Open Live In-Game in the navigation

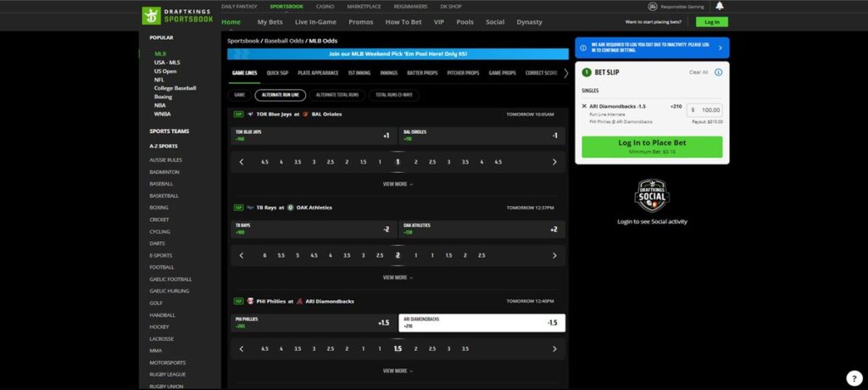click(x=315, y=22)
